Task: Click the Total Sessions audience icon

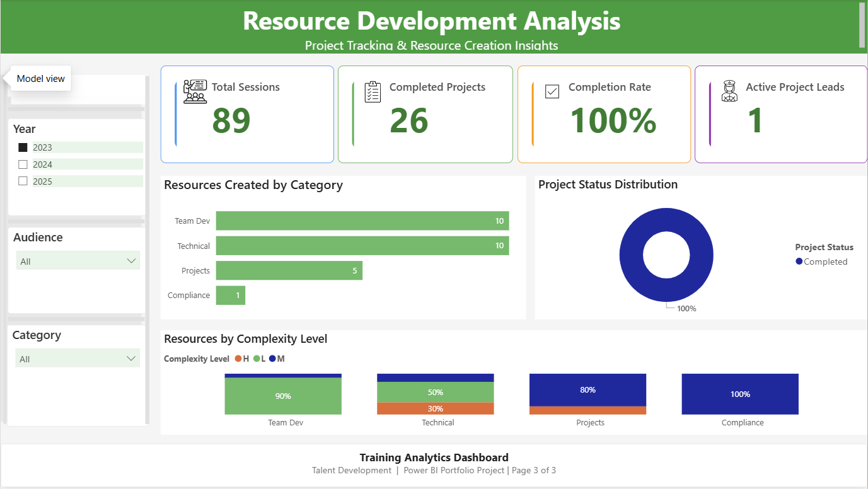Action: point(195,91)
